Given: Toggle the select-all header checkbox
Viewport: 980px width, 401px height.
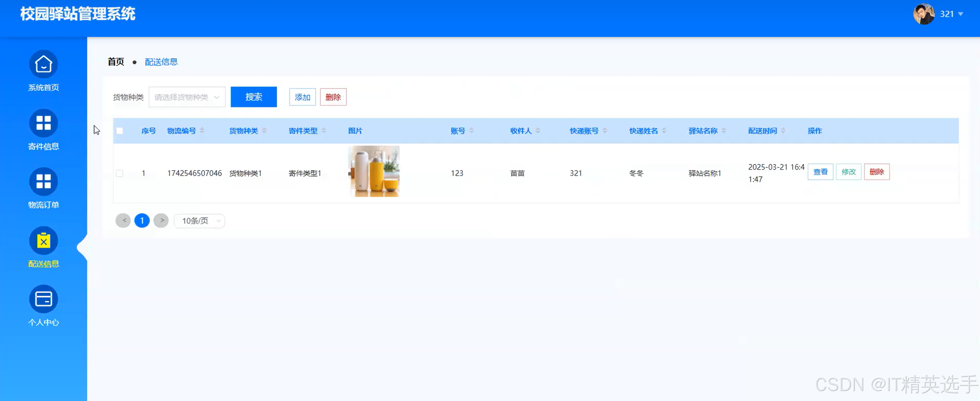Looking at the screenshot, I should [x=119, y=131].
